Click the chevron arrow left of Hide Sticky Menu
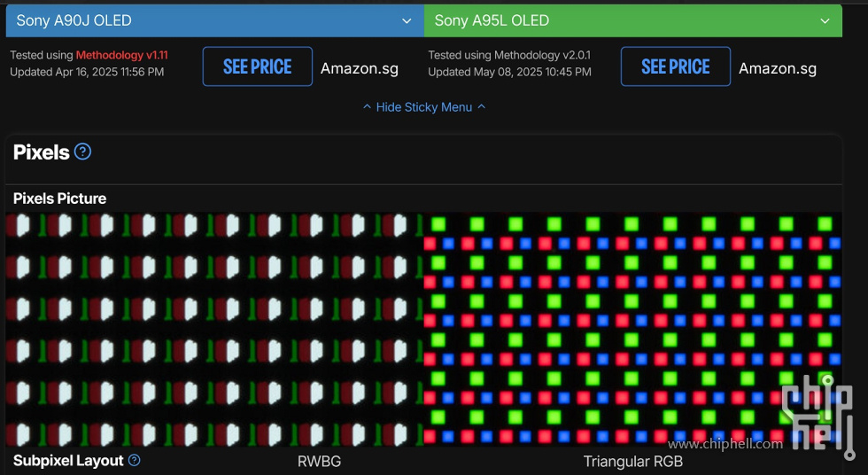The height and width of the screenshot is (475, 868). [367, 106]
